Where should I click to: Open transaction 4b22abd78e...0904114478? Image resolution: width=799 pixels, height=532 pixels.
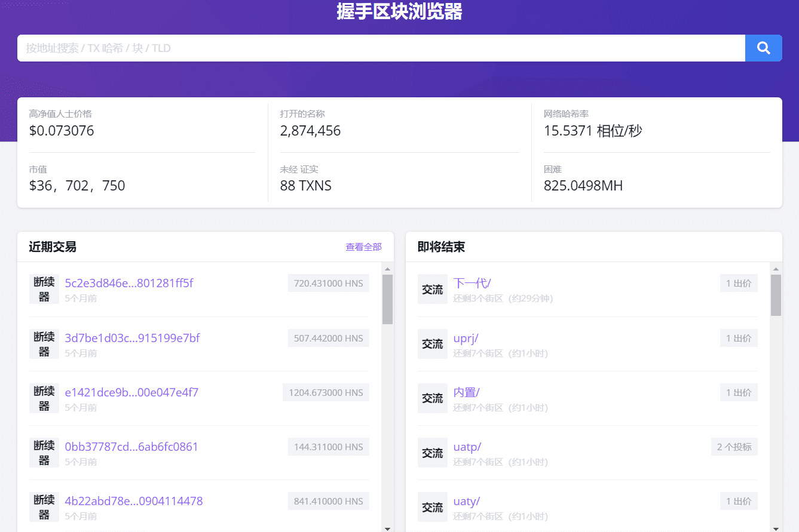pos(133,501)
